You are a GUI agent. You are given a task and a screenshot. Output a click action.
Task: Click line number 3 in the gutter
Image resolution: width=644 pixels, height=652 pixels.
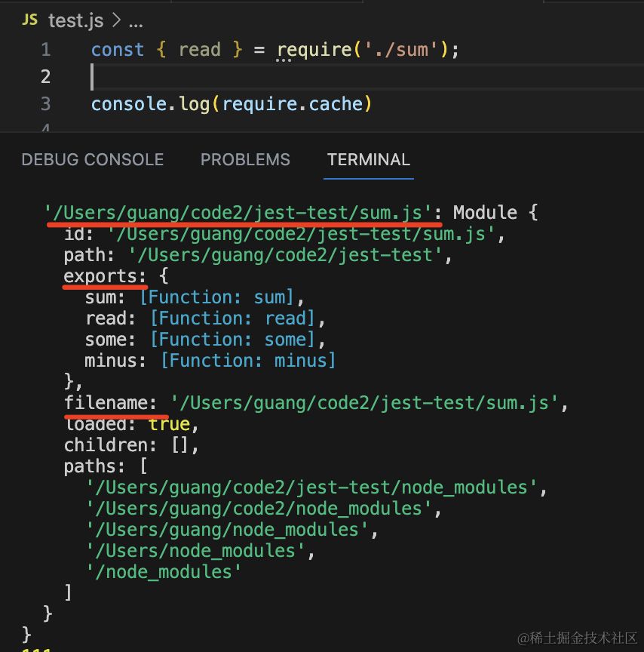[46, 104]
